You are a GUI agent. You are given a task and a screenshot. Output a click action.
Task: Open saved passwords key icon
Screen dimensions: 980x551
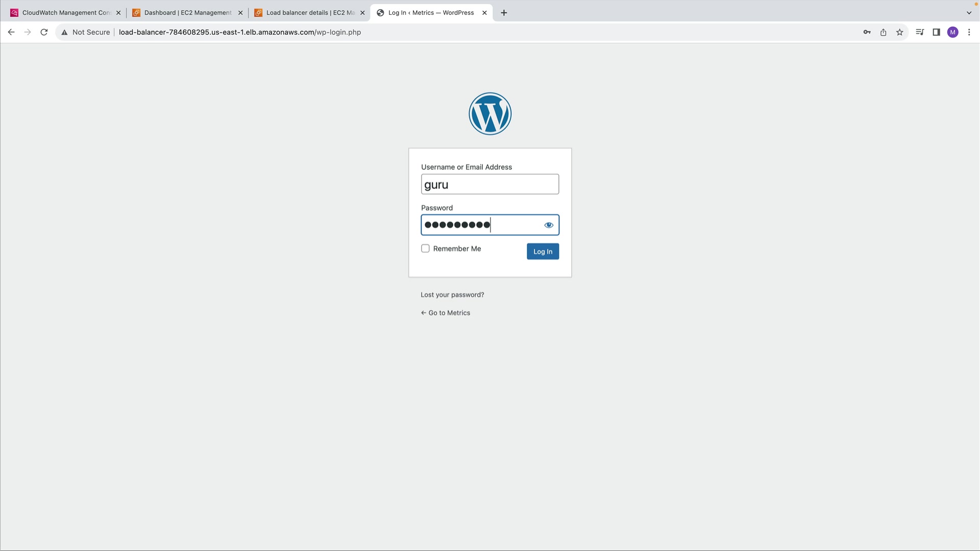point(867,32)
